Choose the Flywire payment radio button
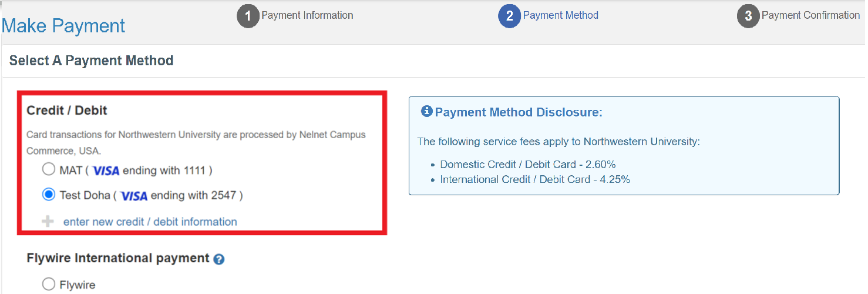Image resolution: width=868 pixels, height=294 pixels. click(49, 285)
